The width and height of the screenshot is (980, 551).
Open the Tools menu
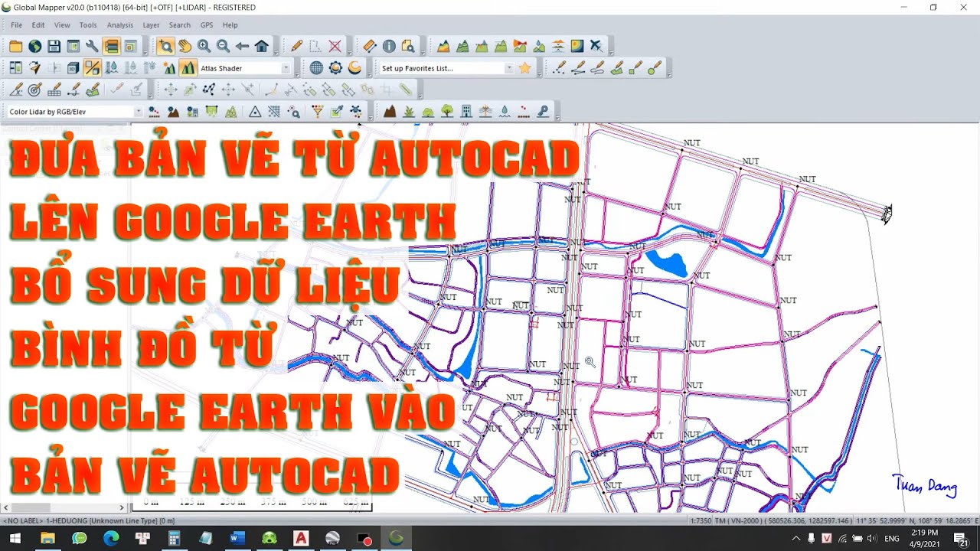pyautogui.click(x=88, y=25)
